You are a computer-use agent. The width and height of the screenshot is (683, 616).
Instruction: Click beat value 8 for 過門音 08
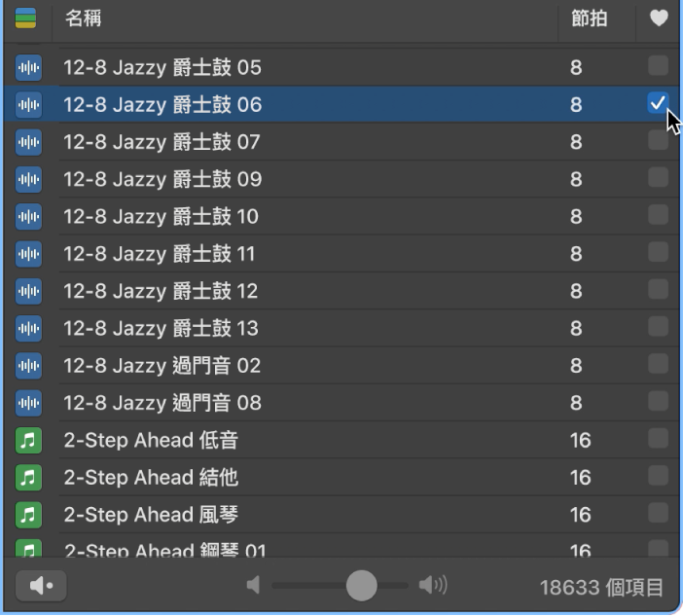pyautogui.click(x=576, y=403)
